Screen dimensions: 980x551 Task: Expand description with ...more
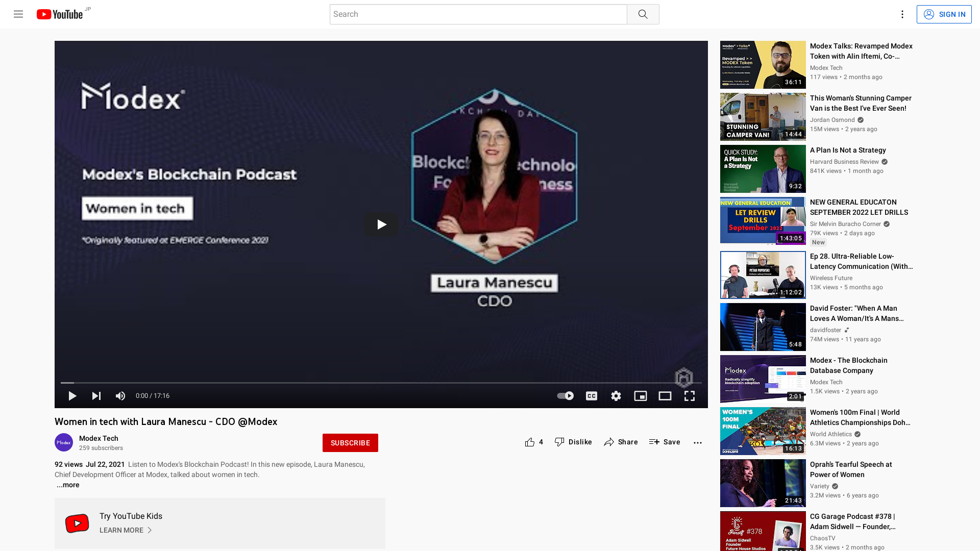(x=68, y=485)
